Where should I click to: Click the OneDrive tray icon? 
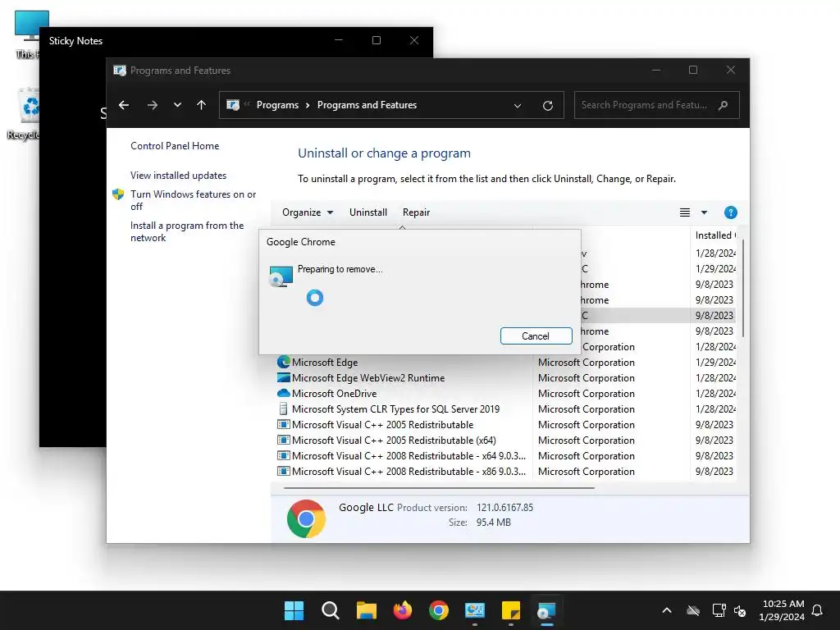tap(693, 610)
